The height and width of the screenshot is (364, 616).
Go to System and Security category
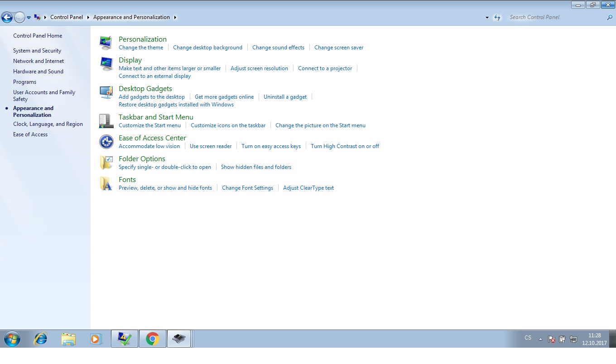(x=37, y=51)
